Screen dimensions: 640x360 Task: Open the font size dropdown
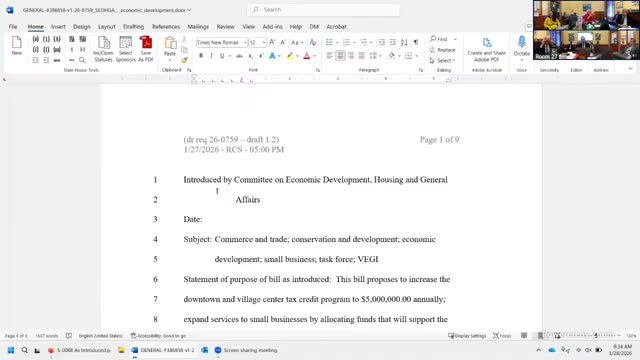pyautogui.click(x=264, y=42)
